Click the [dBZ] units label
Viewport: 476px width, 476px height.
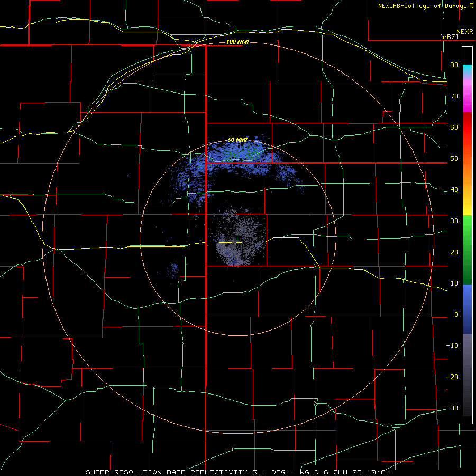click(449, 36)
